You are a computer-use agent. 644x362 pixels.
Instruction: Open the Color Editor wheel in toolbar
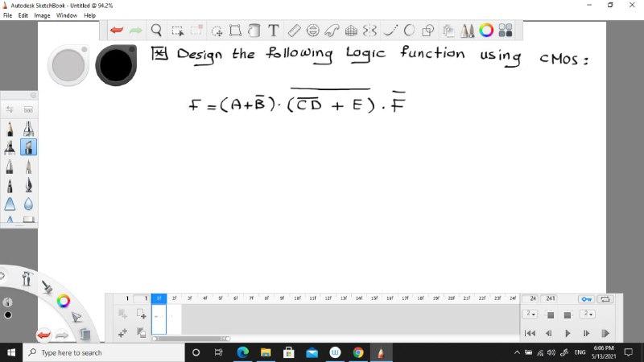(x=486, y=31)
